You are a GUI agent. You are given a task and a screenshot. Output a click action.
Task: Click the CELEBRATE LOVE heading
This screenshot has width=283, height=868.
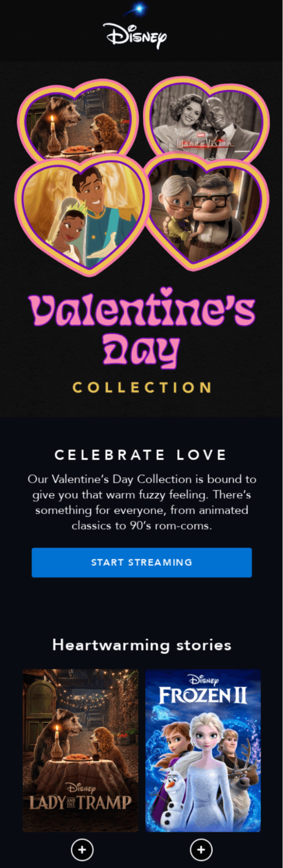140,455
